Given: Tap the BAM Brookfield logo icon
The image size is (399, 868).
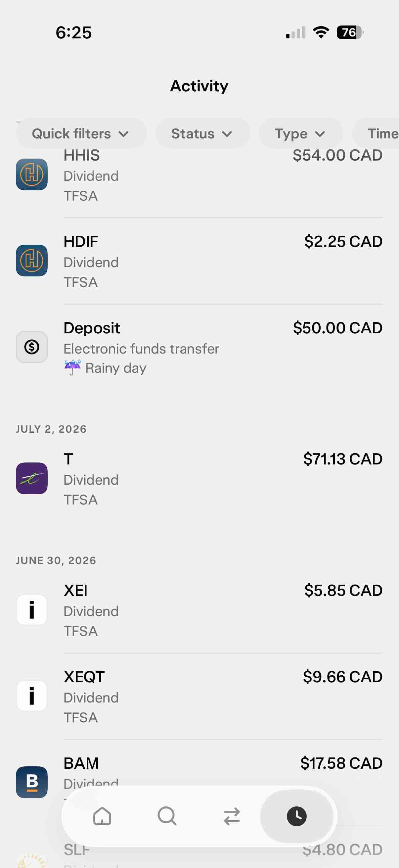Looking at the screenshot, I should pos(32,782).
